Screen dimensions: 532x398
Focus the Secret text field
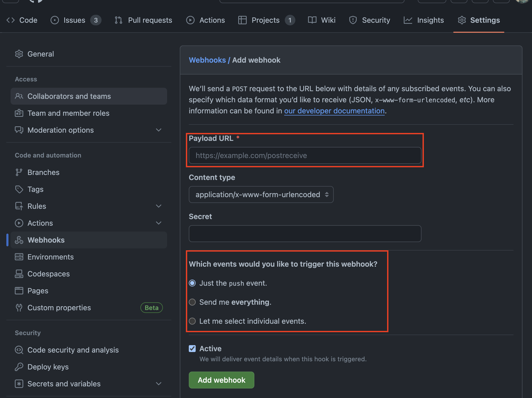point(305,234)
